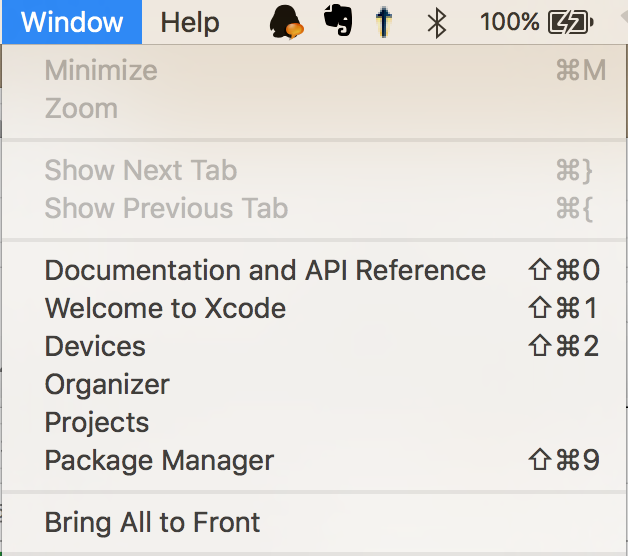628x556 pixels.
Task: Click the 100% battery percentage text
Action: (509, 22)
